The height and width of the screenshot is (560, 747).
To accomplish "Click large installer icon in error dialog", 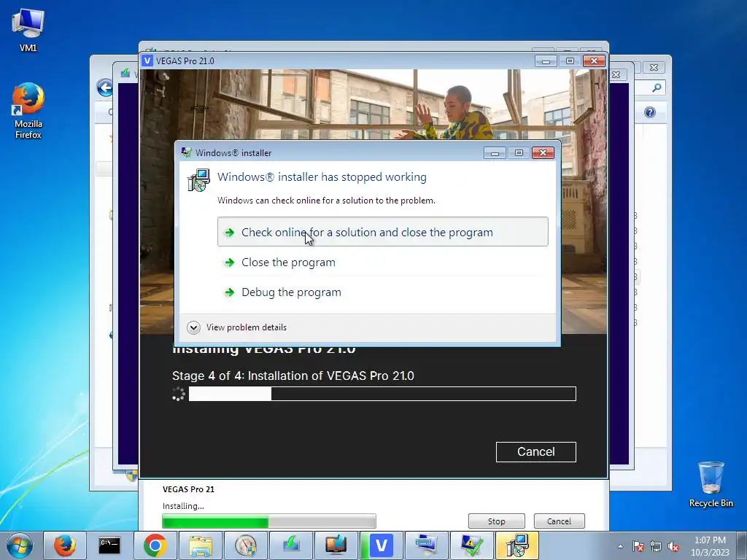I will (x=198, y=180).
